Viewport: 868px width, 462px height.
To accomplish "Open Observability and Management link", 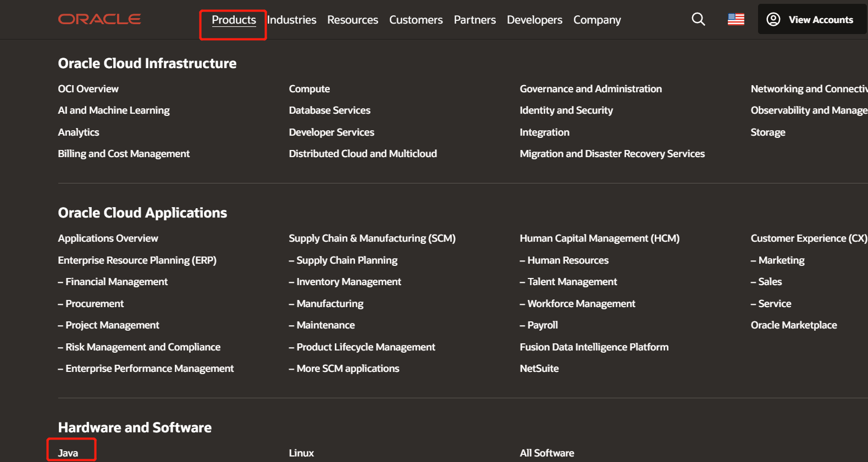I will tap(809, 110).
